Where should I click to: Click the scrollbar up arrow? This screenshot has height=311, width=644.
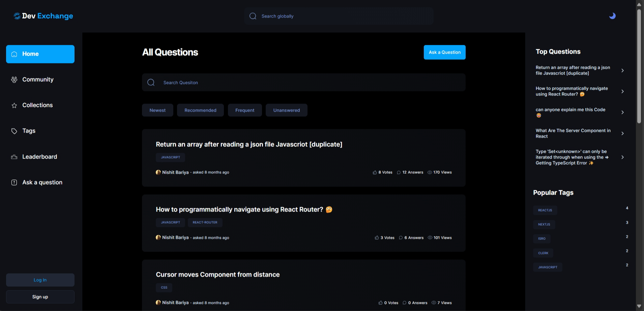click(639, 4)
